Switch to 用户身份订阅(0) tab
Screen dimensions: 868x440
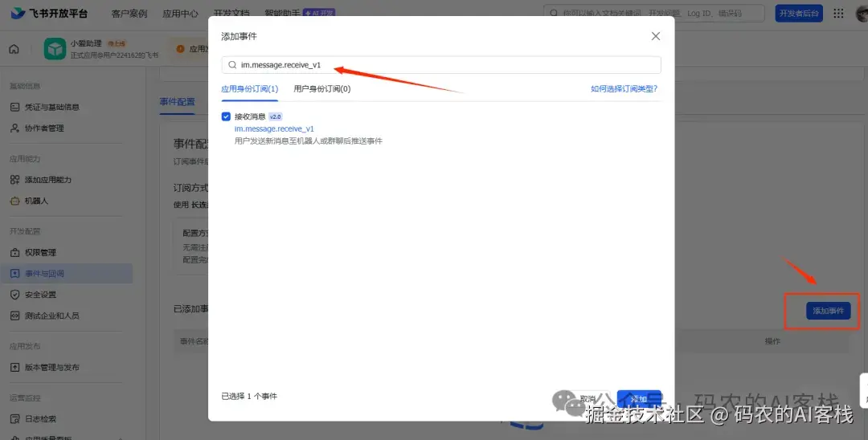[322, 88]
